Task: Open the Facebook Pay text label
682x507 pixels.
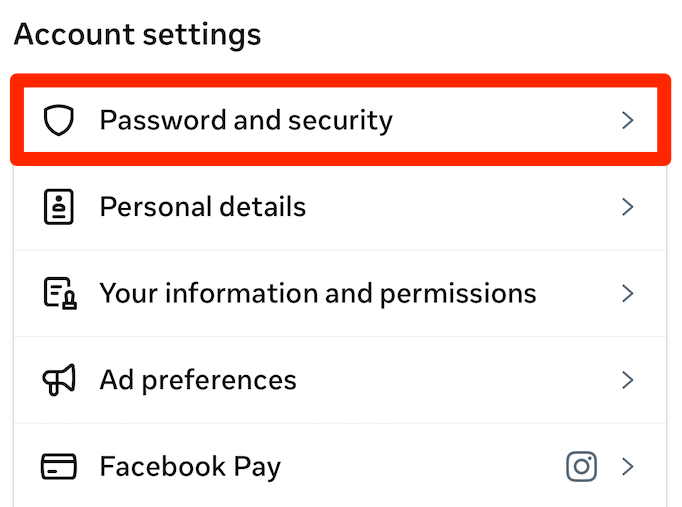Action: coord(190,467)
